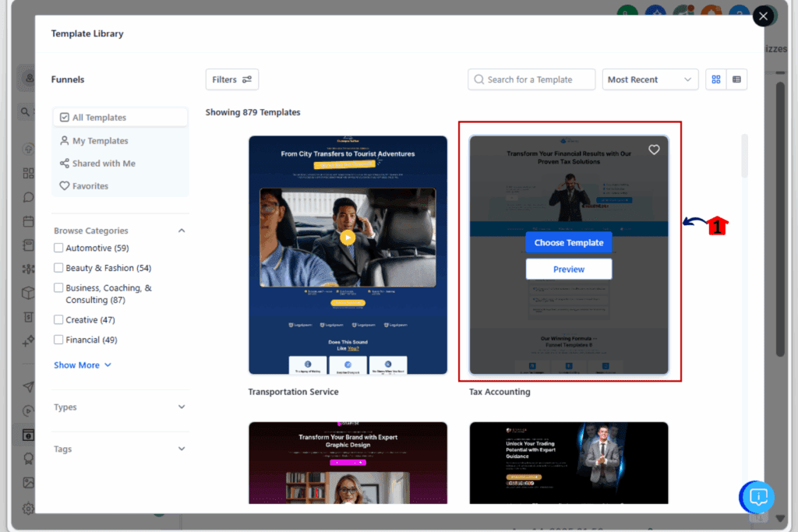The image size is (798, 532).
Task: Show More browse categories
Action: (x=83, y=365)
